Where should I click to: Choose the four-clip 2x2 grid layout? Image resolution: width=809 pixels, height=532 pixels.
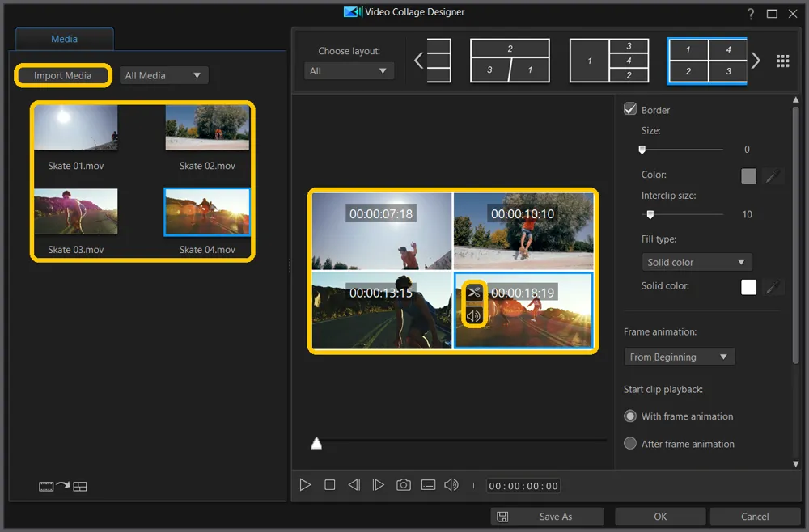click(707, 61)
